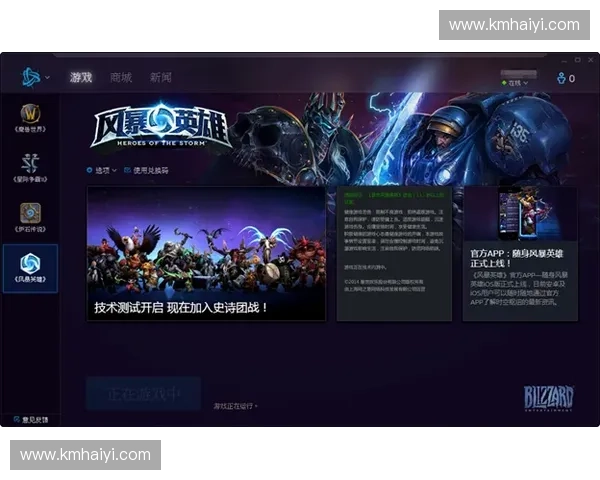
Task: Open the 在线 online status dropdown
Action: pyautogui.click(x=517, y=83)
